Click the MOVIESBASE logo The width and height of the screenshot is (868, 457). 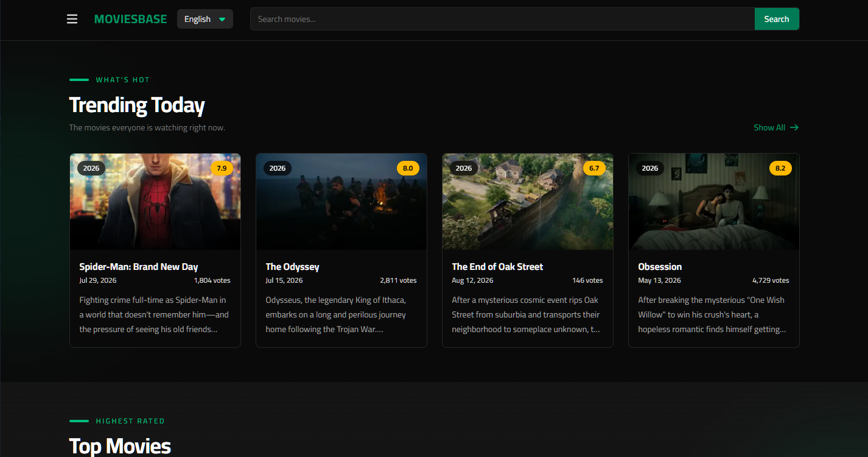coord(130,19)
